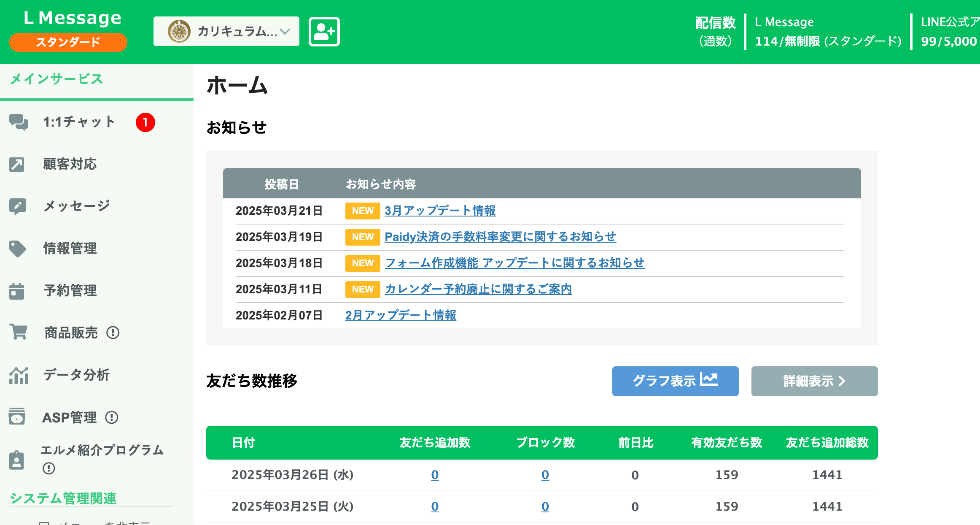Open データ分析 analytics panel

click(77, 375)
